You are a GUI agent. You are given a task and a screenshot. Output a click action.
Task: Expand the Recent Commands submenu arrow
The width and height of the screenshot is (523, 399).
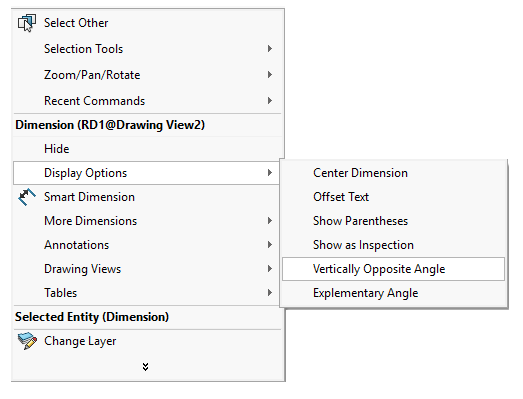point(270,101)
